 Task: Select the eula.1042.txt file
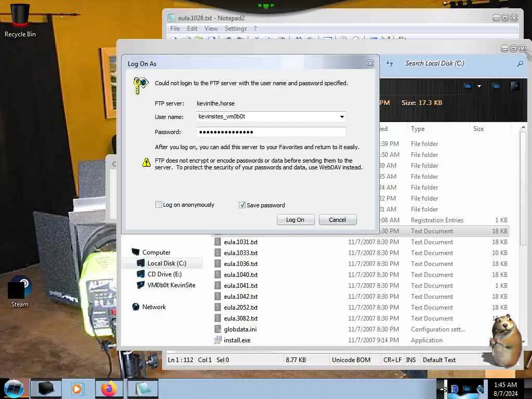pyautogui.click(x=241, y=297)
